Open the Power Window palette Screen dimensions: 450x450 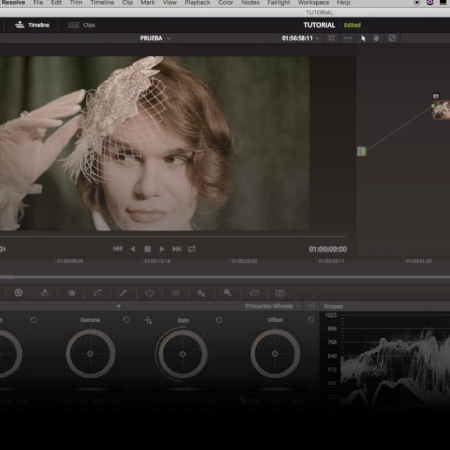click(x=150, y=293)
